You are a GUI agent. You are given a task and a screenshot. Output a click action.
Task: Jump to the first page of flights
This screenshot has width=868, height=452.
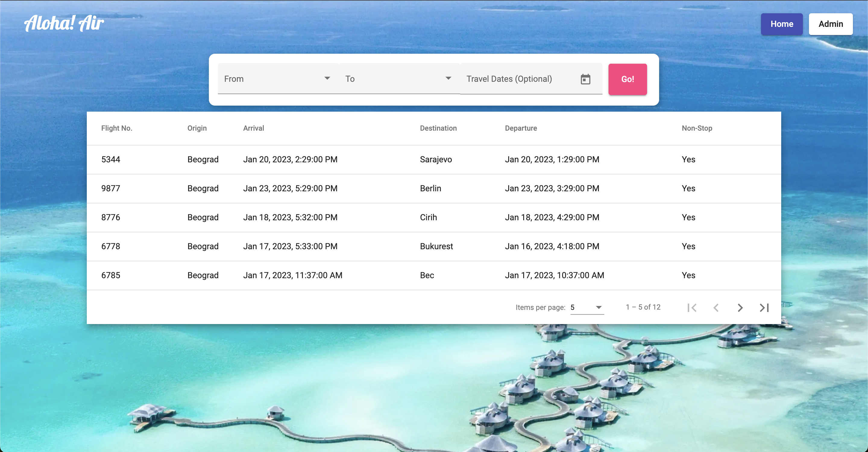coord(692,308)
